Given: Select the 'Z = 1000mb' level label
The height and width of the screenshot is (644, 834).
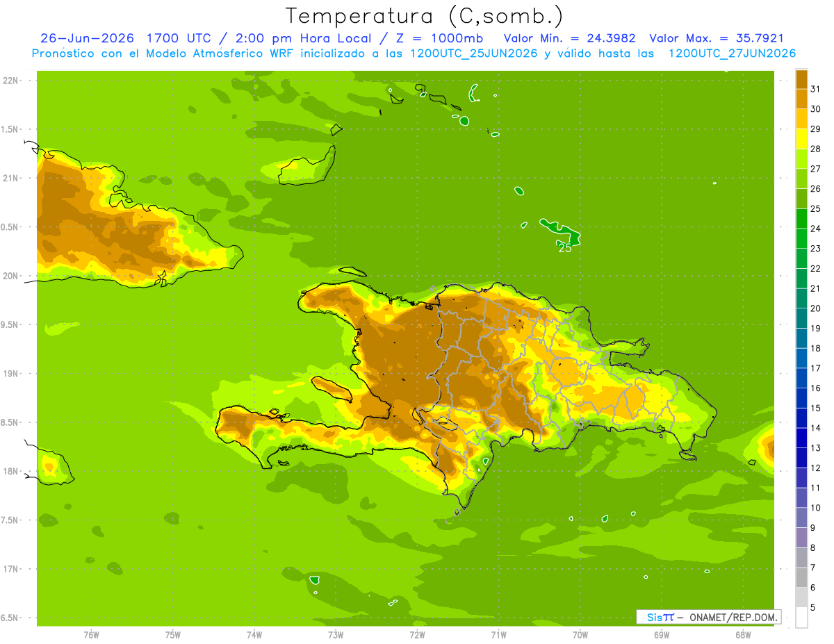Looking at the screenshot, I should click(439, 38).
